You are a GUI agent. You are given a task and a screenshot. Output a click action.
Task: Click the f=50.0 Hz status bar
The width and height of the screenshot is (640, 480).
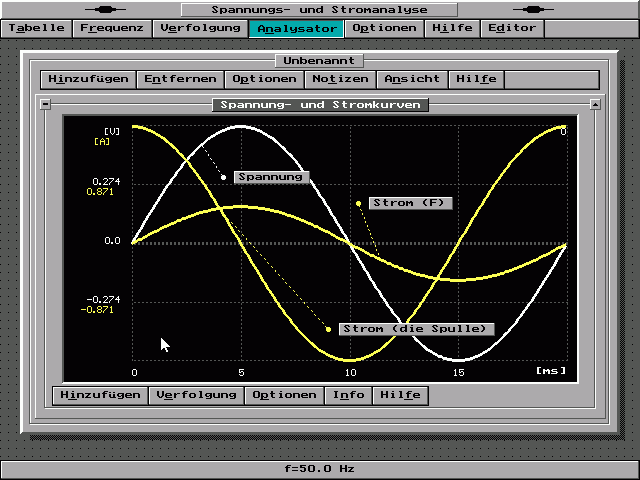[x=320, y=468]
